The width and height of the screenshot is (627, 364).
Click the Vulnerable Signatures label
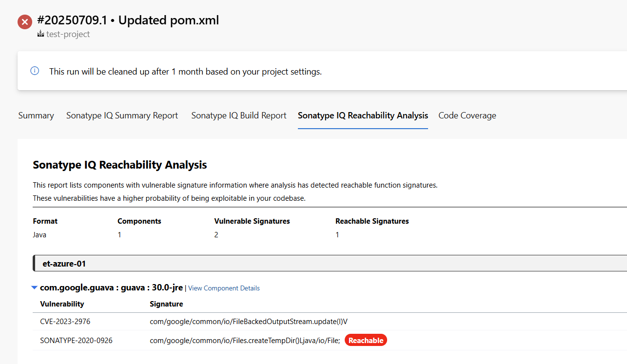tap(252, 221)
